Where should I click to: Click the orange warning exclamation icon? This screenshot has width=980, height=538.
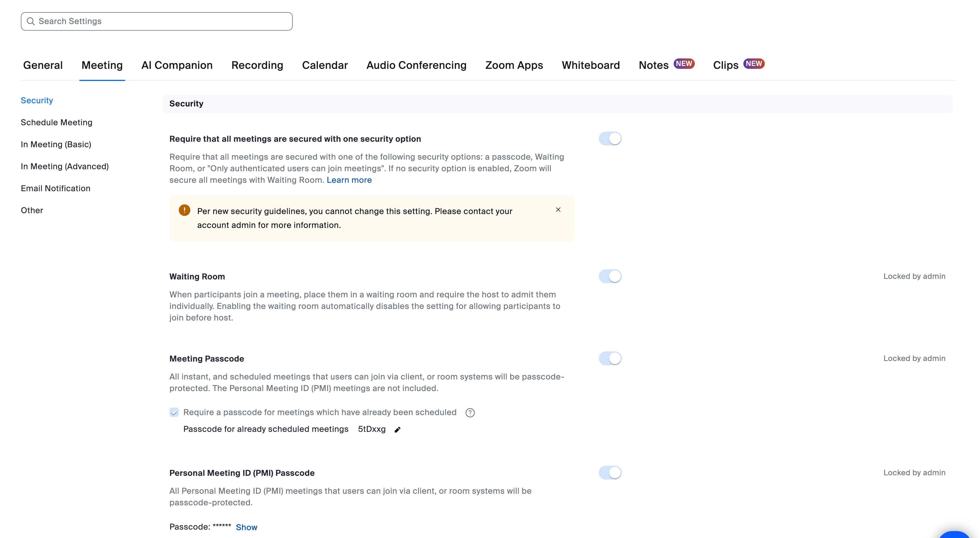(185, 210)
